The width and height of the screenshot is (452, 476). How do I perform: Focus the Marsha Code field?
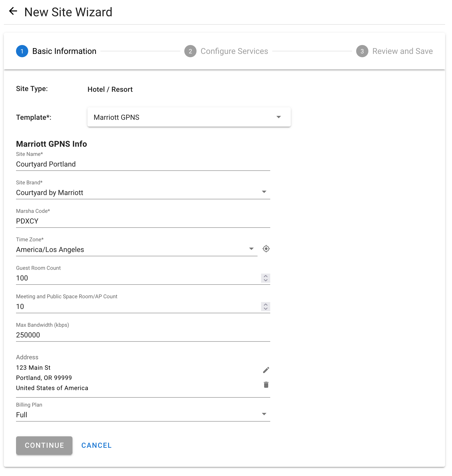pos(143,221)
